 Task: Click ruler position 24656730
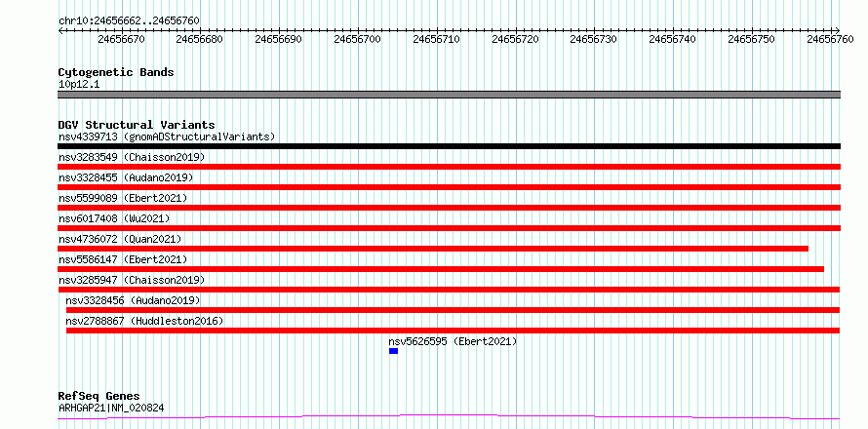tap(593, 39)
